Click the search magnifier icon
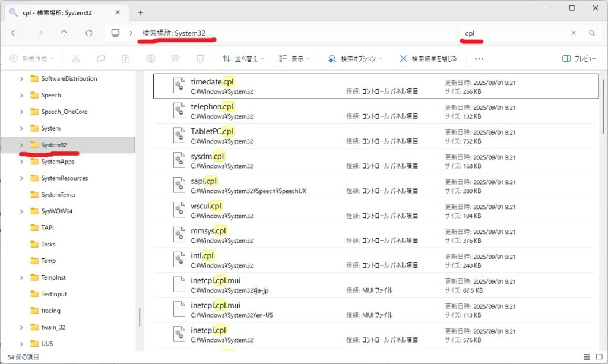Viewport: 608px width, 364px height. (x=591, y=33)
